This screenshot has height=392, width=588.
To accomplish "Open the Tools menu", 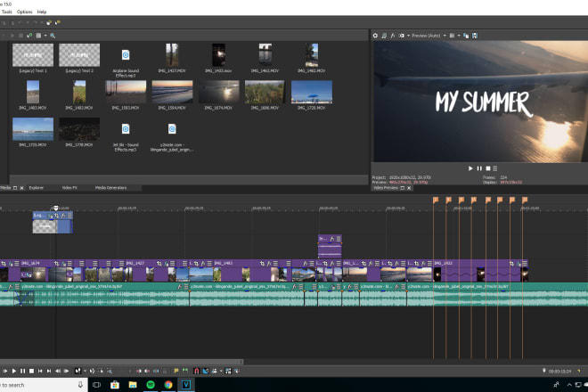I will 7,12.
